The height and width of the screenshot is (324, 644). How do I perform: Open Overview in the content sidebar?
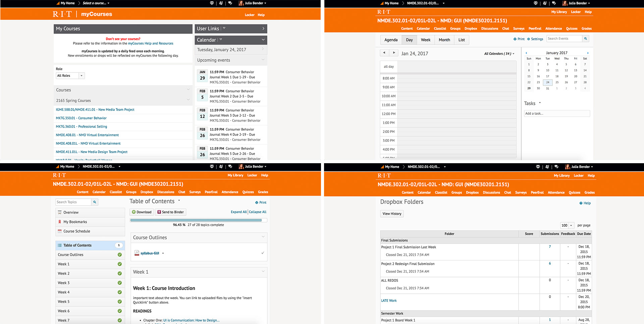pos(90,213)
